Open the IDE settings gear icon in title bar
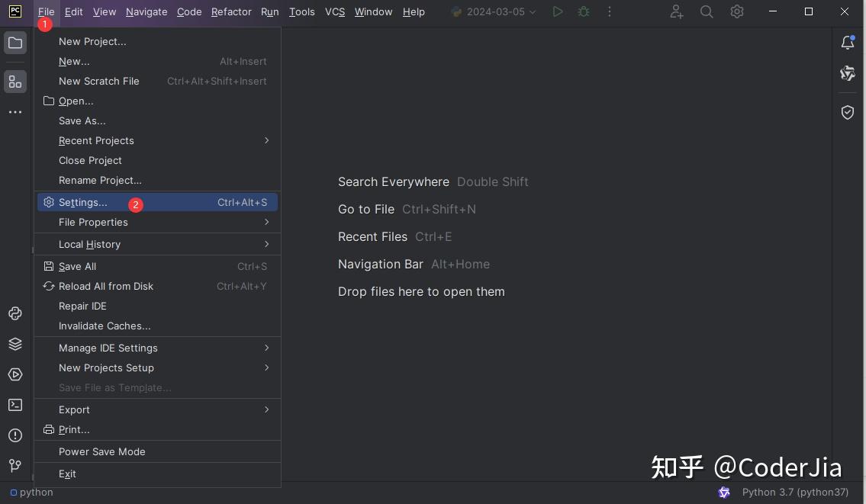866x504 pixels. pos(737,11)
